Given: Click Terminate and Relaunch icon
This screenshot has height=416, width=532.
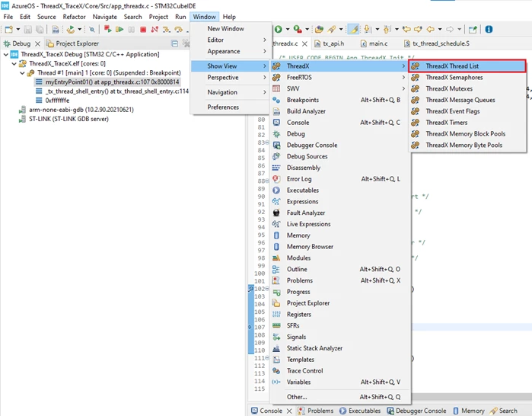Looking at the screenshot, I should point(108,29).
